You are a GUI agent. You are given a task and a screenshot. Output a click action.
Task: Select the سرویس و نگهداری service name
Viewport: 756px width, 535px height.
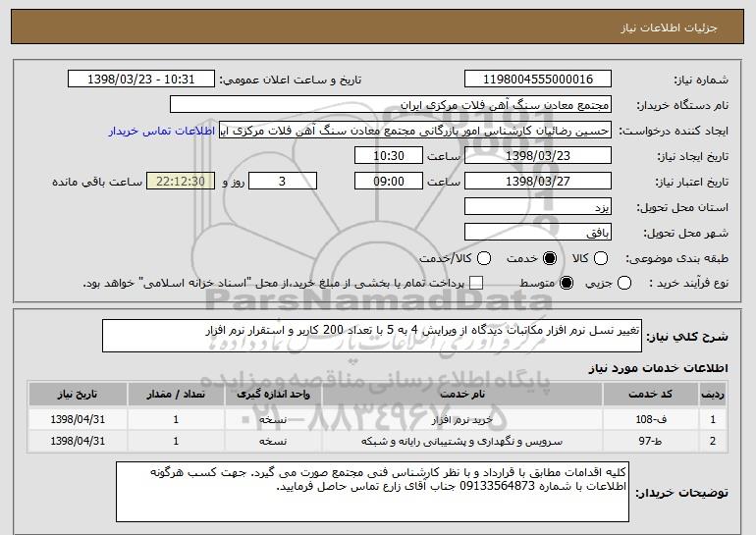[461, 441]
